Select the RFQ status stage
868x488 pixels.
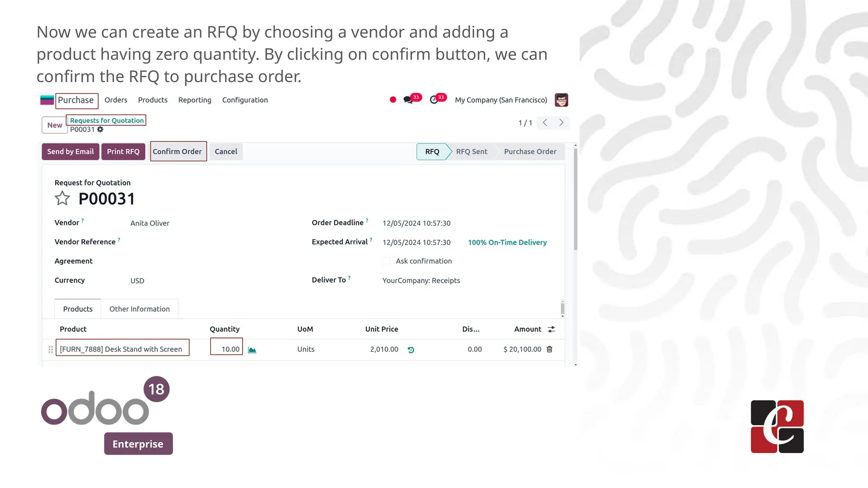pos(432,151)
